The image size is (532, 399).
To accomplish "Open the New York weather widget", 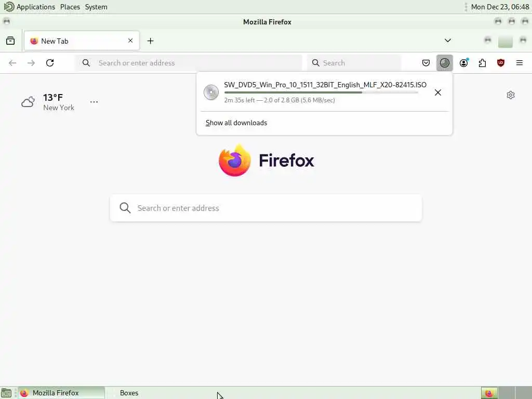I will pyautogui.click(x=48, y=102).
